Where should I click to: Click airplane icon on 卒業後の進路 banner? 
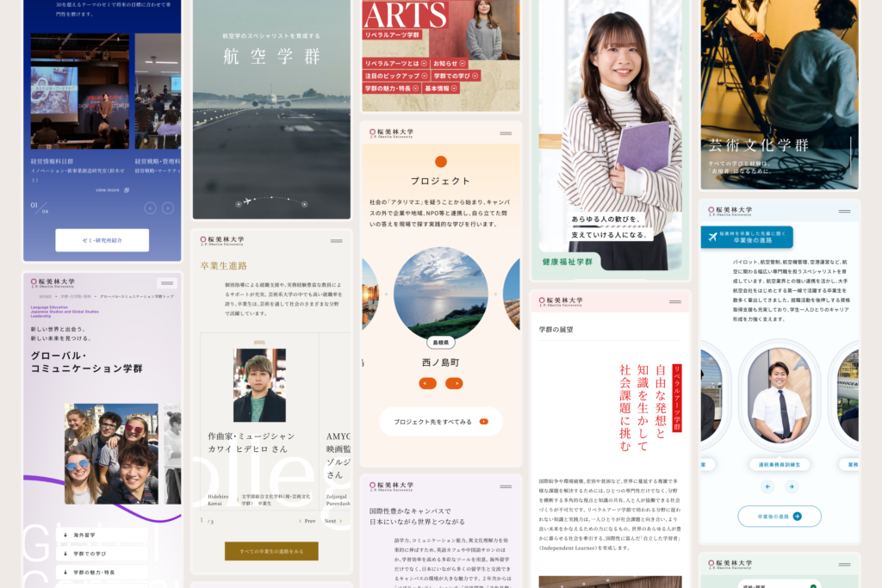pyautogui.click(x=712, y=237)
